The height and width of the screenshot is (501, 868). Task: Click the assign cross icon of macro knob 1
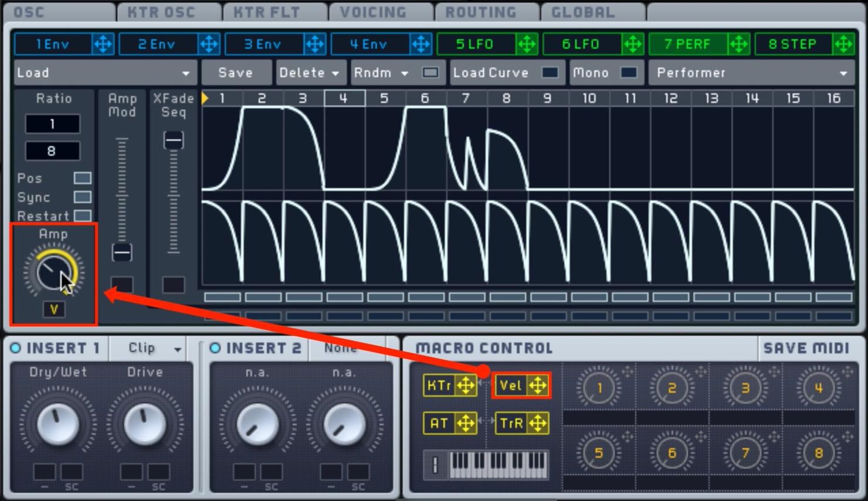click(x=628, y=371)
